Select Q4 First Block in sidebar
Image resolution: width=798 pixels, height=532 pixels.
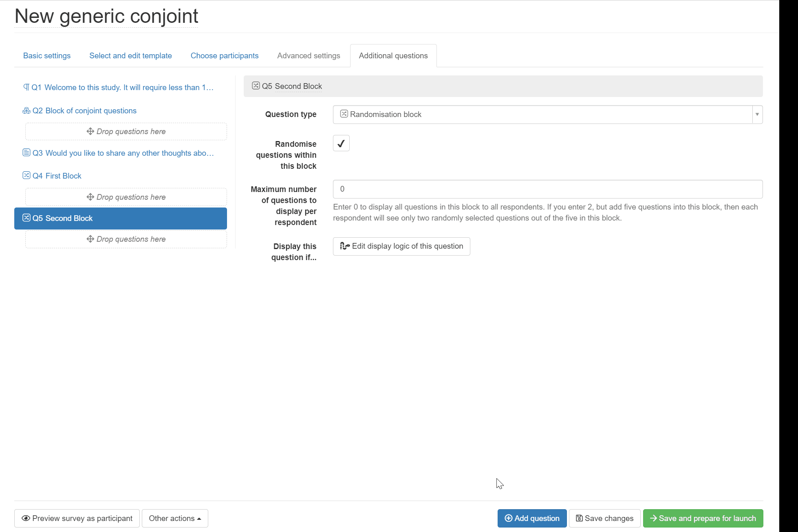point(121,176)
